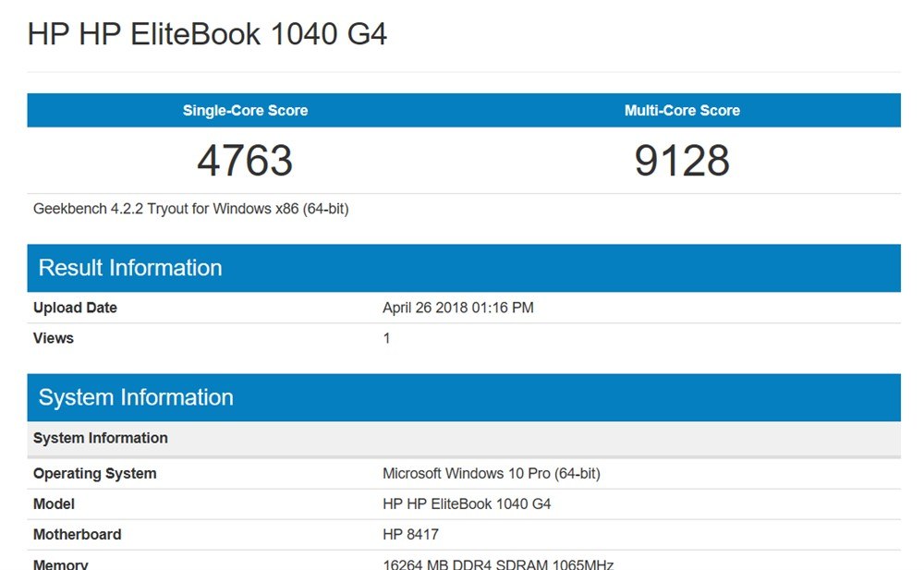Select the Single-Core Score header
Image resolution: width=924 pixels, height=570 pixels.
(x=245, y=110)
